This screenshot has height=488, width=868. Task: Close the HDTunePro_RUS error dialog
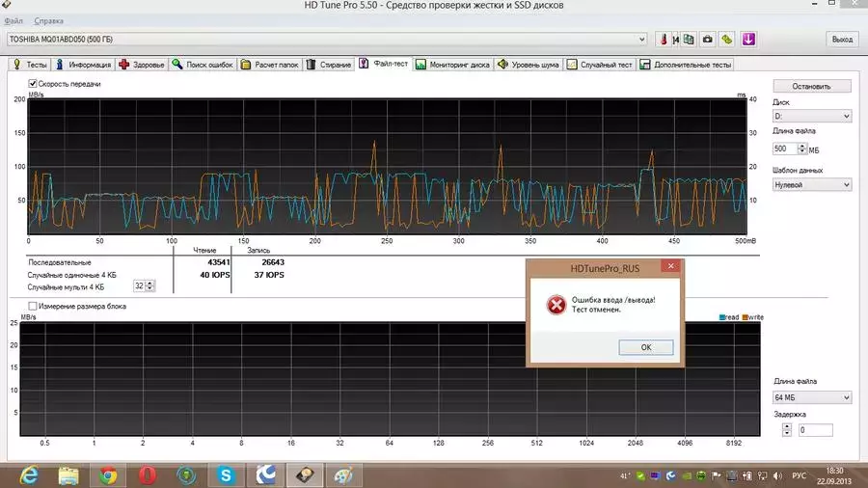point(671,266)
